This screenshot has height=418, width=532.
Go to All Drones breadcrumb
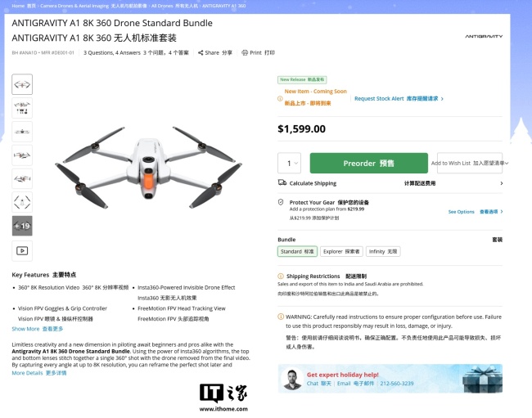160,6
